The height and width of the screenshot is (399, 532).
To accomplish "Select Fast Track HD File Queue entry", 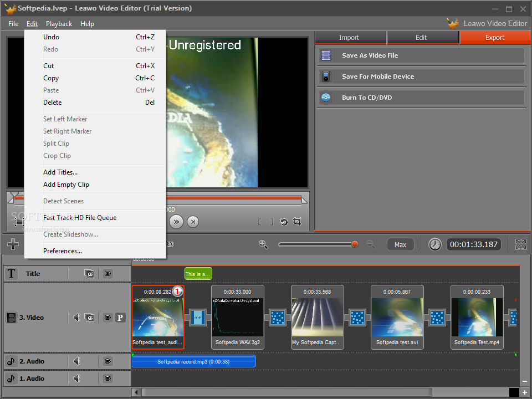I will point(95,218).
